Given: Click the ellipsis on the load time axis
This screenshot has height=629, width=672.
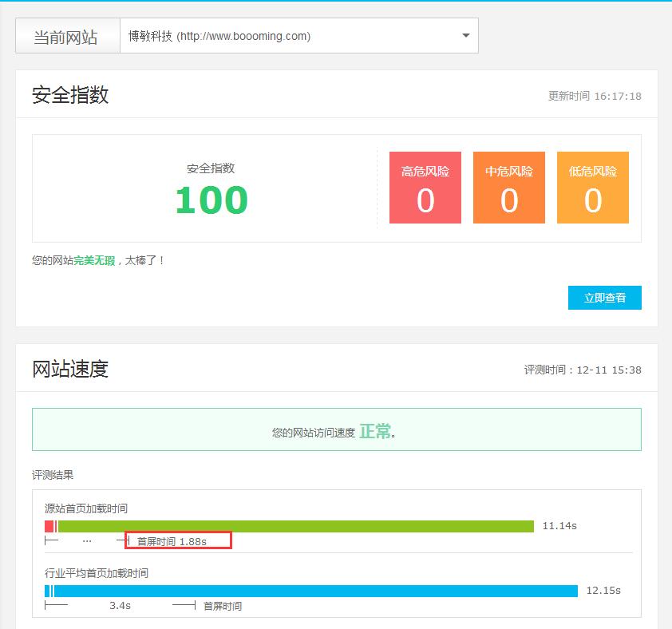Looking at the screenshot, I should (87, 540).
